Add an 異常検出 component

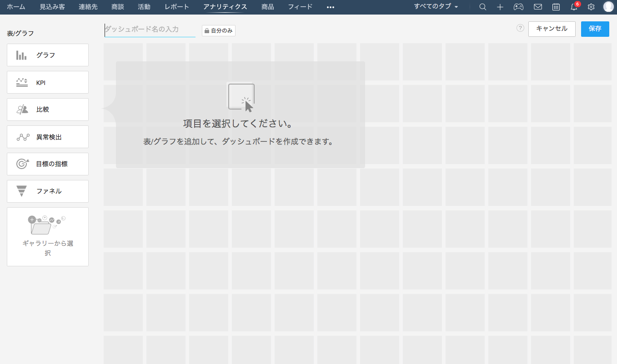(x=48, y=137)
